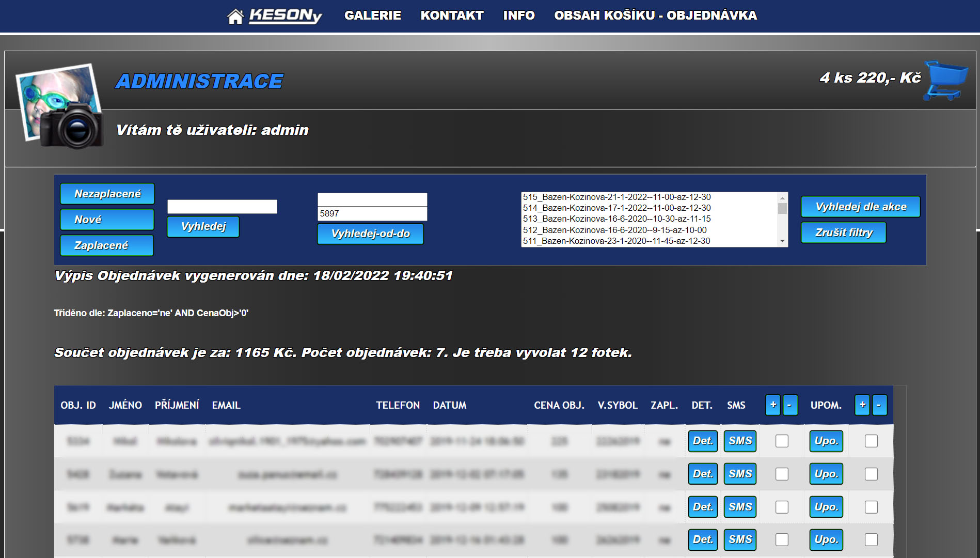Go to the KONTAKT page
980x558 pixels.
point(452,16)
